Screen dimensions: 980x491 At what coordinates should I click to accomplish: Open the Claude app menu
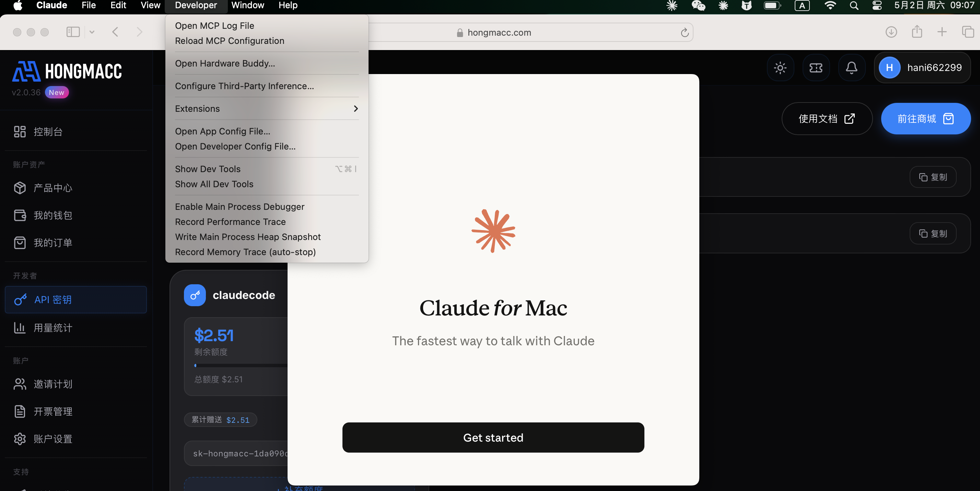tap(52, 5)
